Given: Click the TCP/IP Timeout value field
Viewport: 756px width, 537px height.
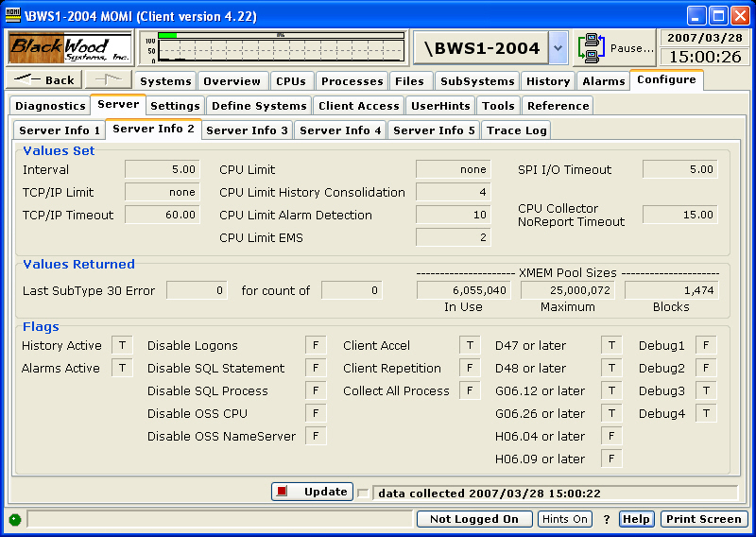Looking at the screenshot, I should pos(163,215).
